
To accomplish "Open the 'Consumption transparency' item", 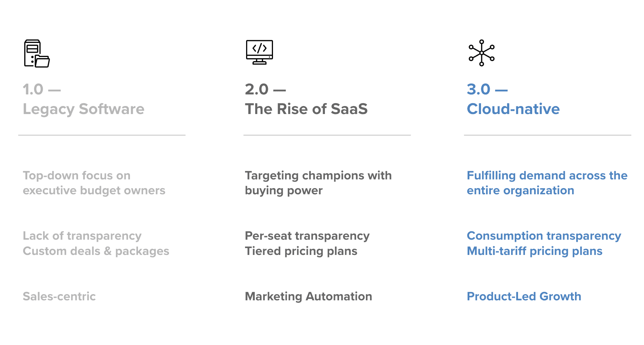I will tap(544, 236).
